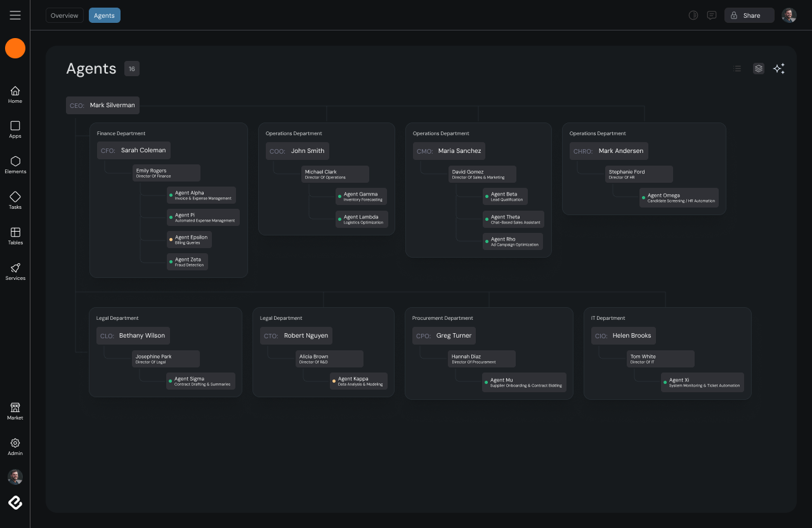
Task: Visit the Market section in the sidebar
Action: tap(15, 411)
